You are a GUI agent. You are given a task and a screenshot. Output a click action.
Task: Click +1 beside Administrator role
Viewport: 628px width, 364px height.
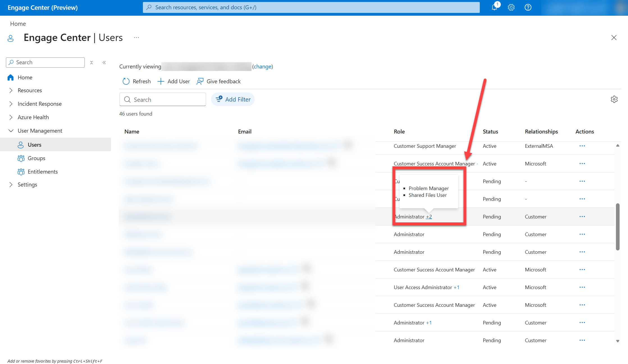(x=429, y=323)
